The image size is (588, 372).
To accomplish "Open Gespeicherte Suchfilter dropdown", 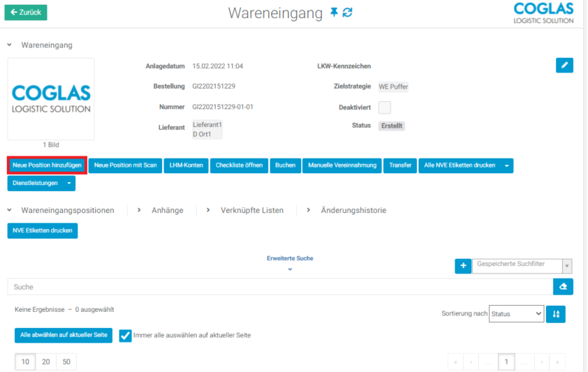I will [522, 266].
